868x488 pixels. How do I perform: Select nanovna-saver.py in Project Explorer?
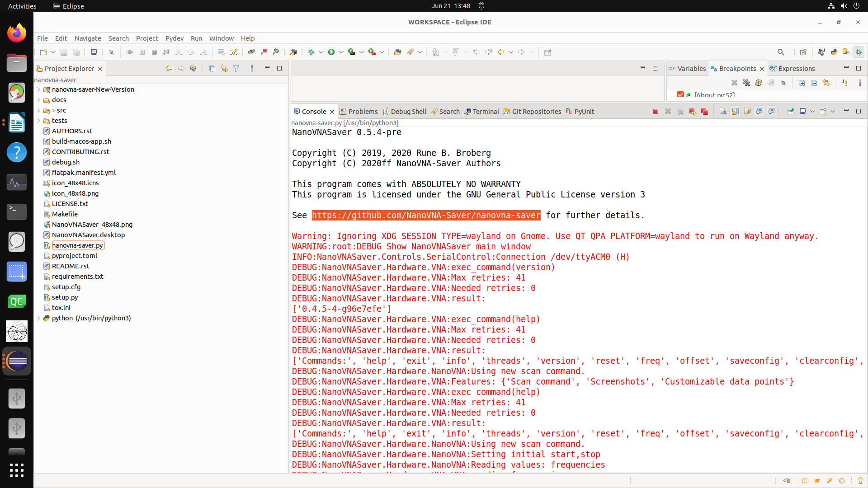pyautogui.click(x=78, y=245)
